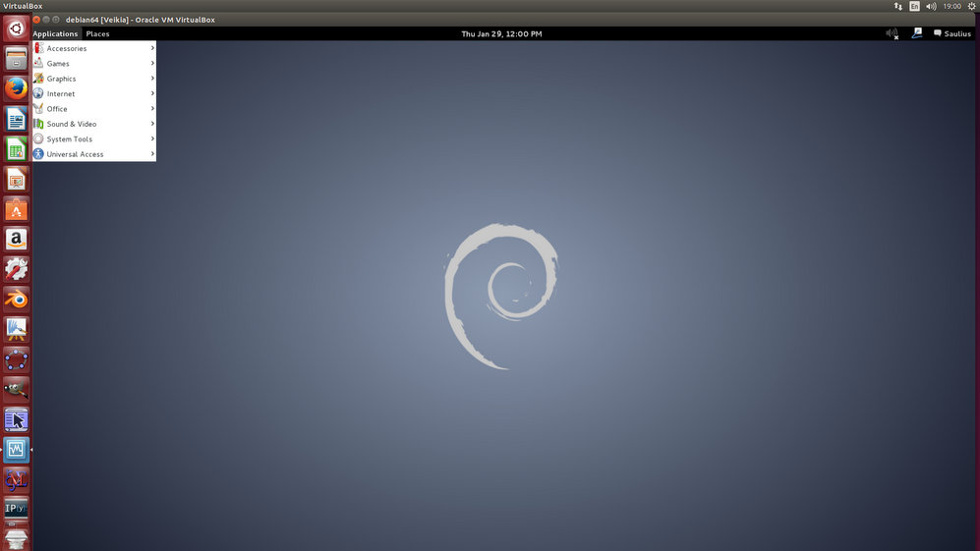Click the date and time in Debian panel
Viewport: 980px width, 551px height.
pos(501,33)
